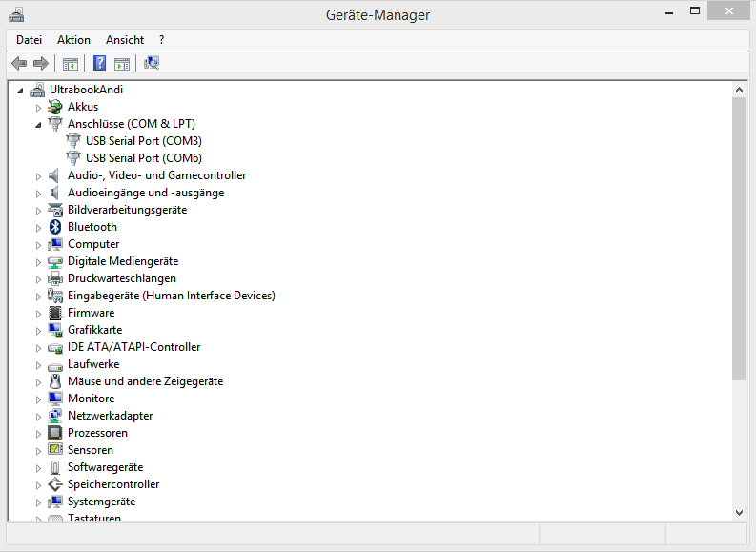Collapse the UltrabookAndi root node
756x553 pixels.
coord(21,91)
